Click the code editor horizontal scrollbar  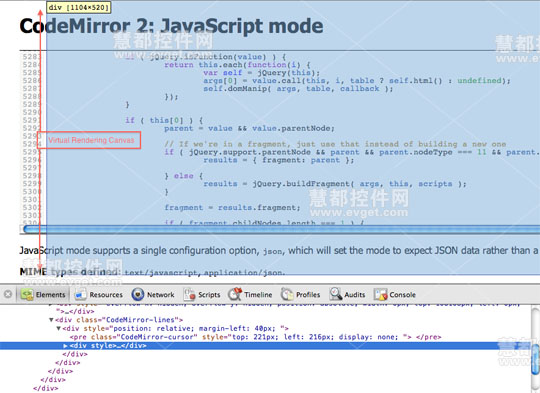pos(281,229)
